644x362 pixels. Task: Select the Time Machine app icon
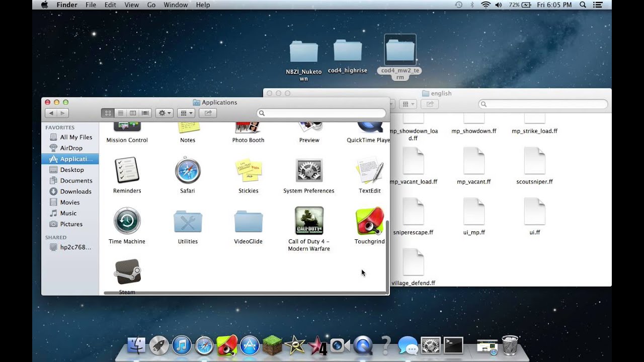(127, 221)
